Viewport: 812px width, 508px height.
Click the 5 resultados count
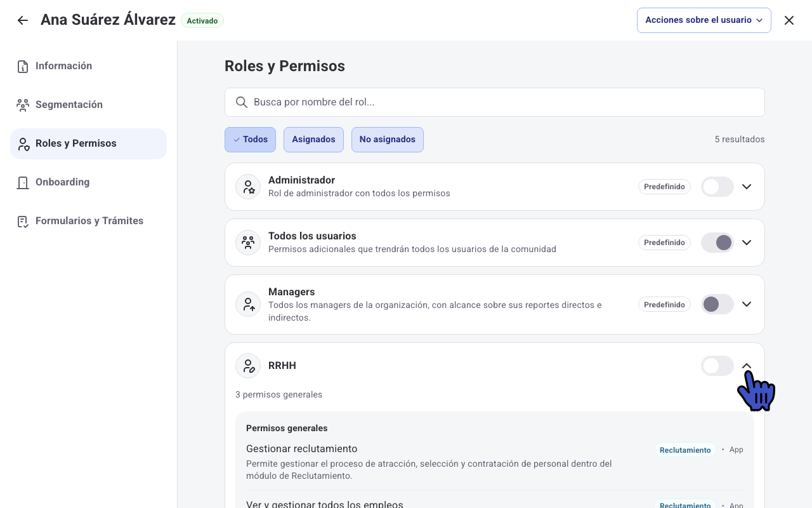tap(740, 140)
